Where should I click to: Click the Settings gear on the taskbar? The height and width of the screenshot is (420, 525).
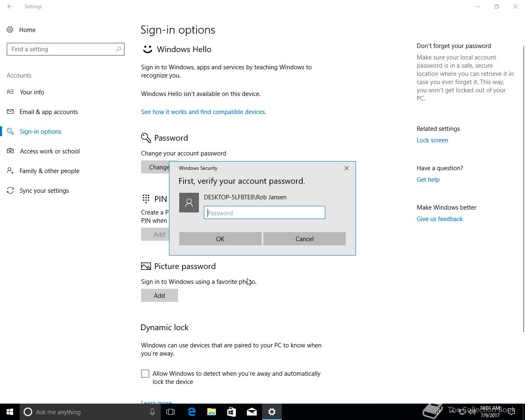click(x=272, y=412)
